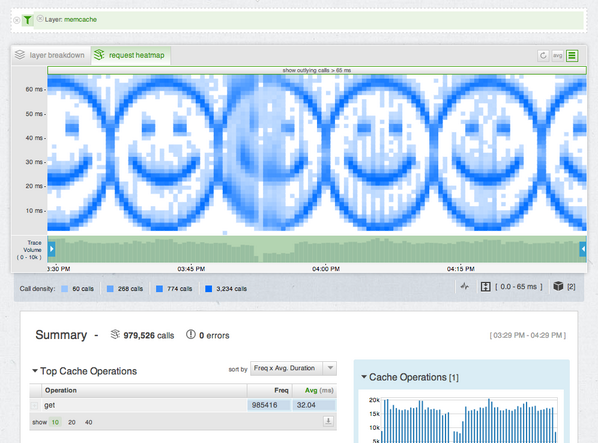Click the right trace volume range handle

(x=583, y=249)
